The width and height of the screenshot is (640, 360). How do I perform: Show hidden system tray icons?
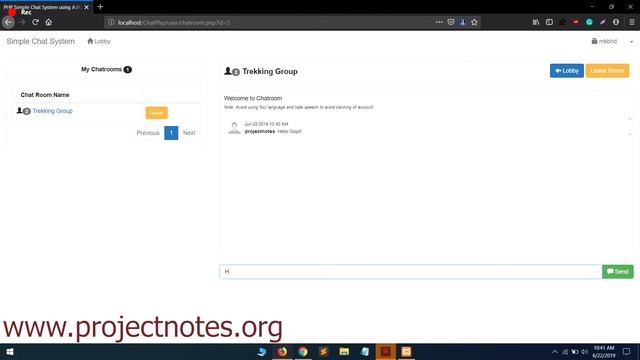554,352
